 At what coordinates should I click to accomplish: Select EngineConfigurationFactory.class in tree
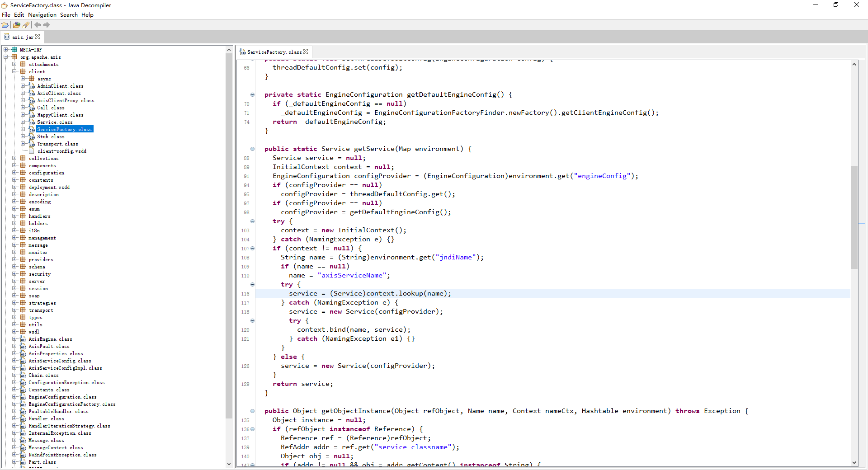(72, 404)
